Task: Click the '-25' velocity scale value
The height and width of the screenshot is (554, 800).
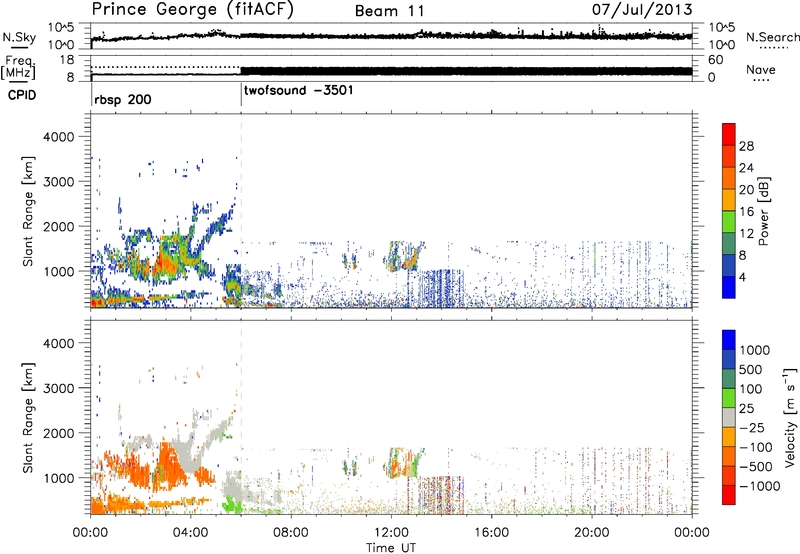Action: (x=754, y=427)
